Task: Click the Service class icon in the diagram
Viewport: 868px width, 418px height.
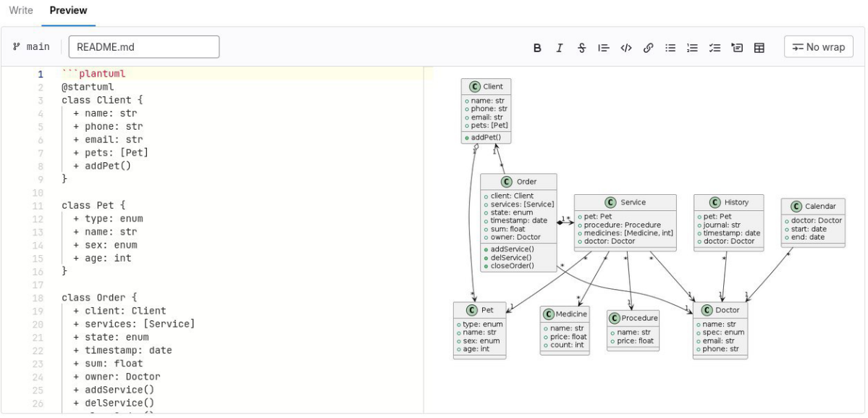Action: (x=610, y=203)
